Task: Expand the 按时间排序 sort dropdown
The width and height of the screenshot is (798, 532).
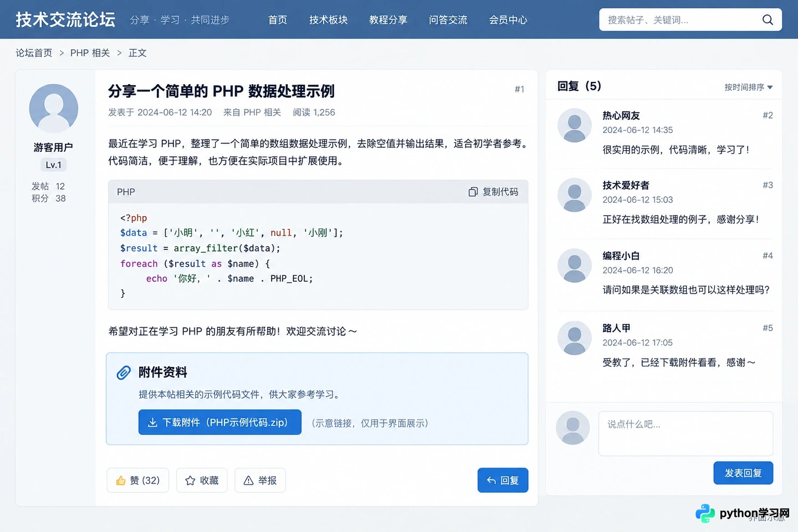Action: [749, 88]
